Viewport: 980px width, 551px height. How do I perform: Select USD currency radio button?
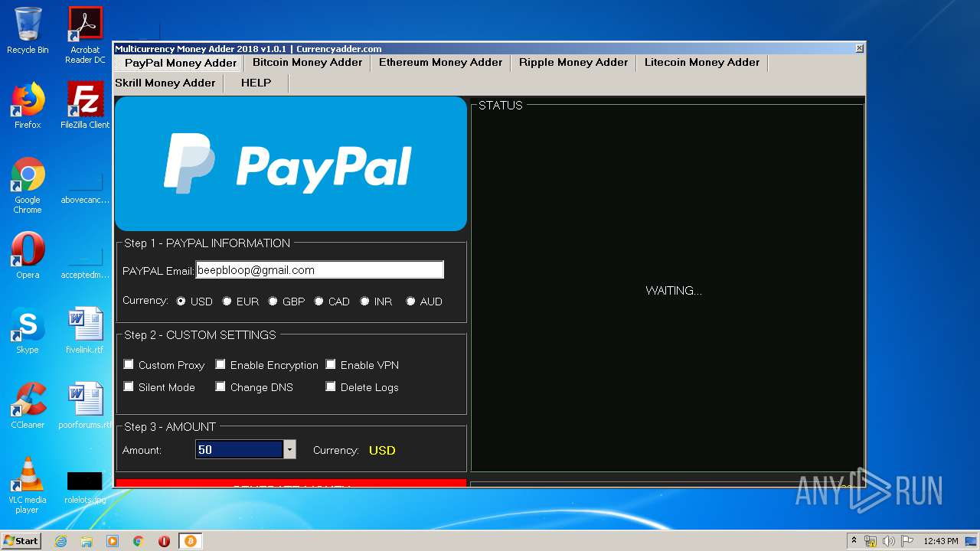pos(181,302)
